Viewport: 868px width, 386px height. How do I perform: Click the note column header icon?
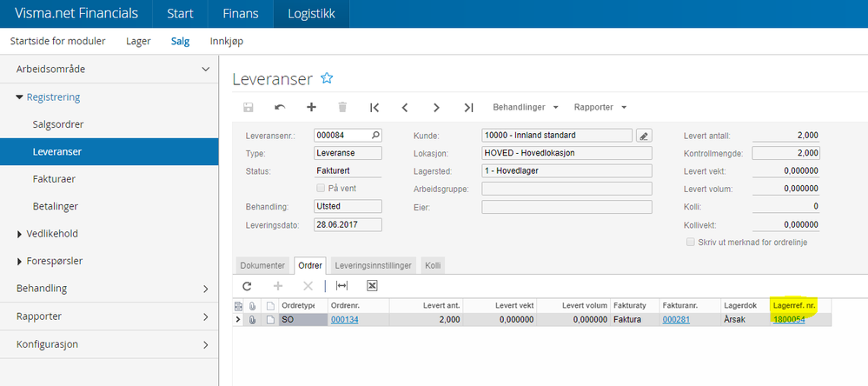(x=271, y=306)
